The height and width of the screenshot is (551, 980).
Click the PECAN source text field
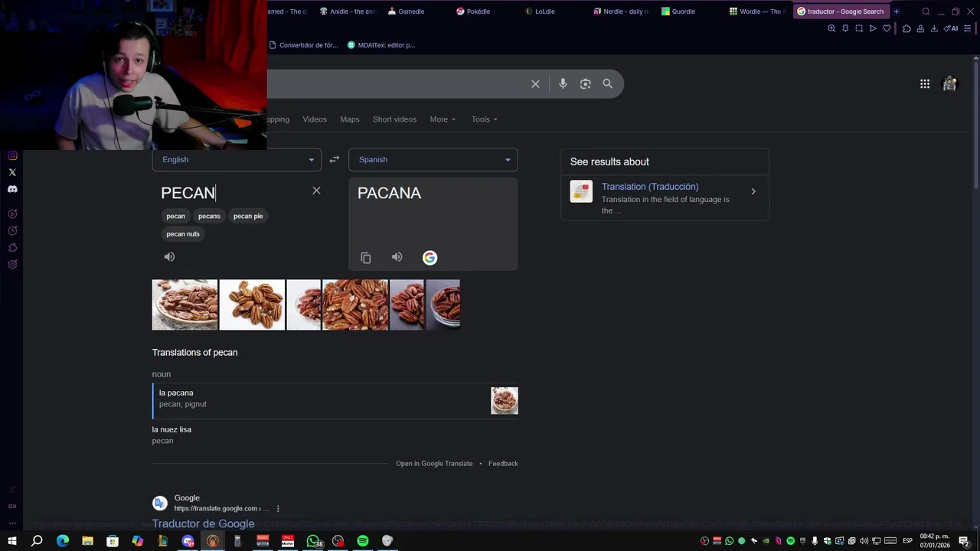click(x=230, y=193)
